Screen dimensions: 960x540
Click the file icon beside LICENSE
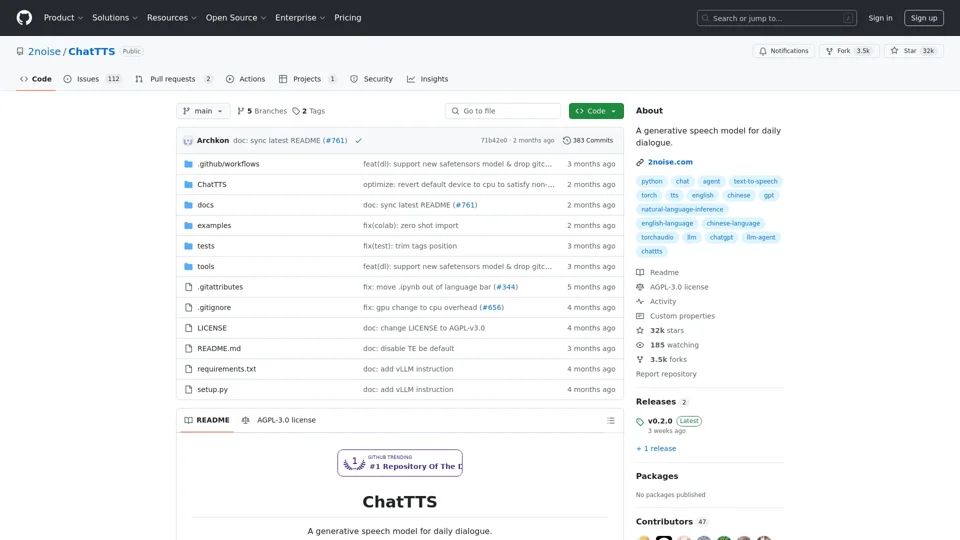pos(189,328)
